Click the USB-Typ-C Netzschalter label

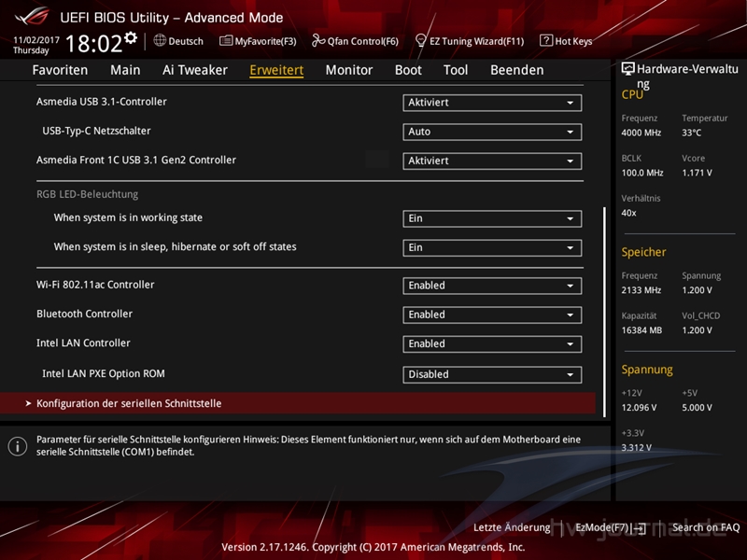coord(96,131)
